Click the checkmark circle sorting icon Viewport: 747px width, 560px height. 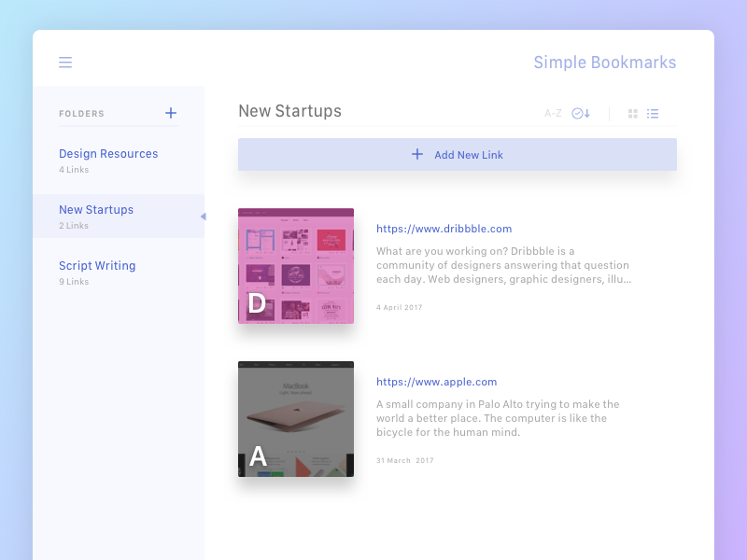pos(578,112)
